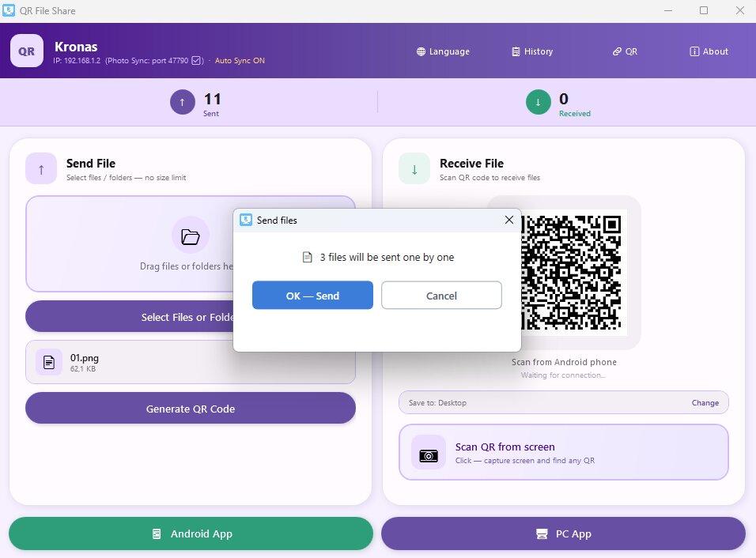Click the Auto Sync ON label
Screen dimensions: 756x558
click(240, 61)
